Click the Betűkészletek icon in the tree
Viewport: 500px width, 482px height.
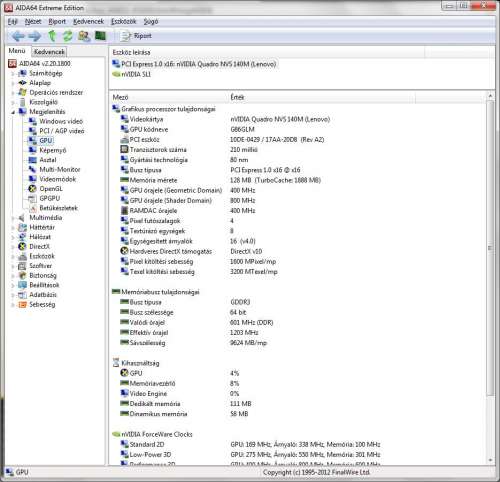pos(32,208)
